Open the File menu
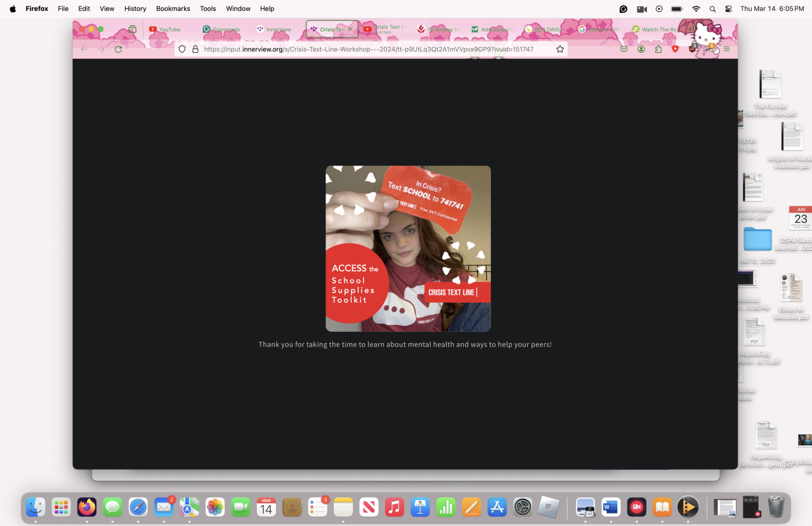Viewport: 812px width, 526px height. tap(63, 9)
